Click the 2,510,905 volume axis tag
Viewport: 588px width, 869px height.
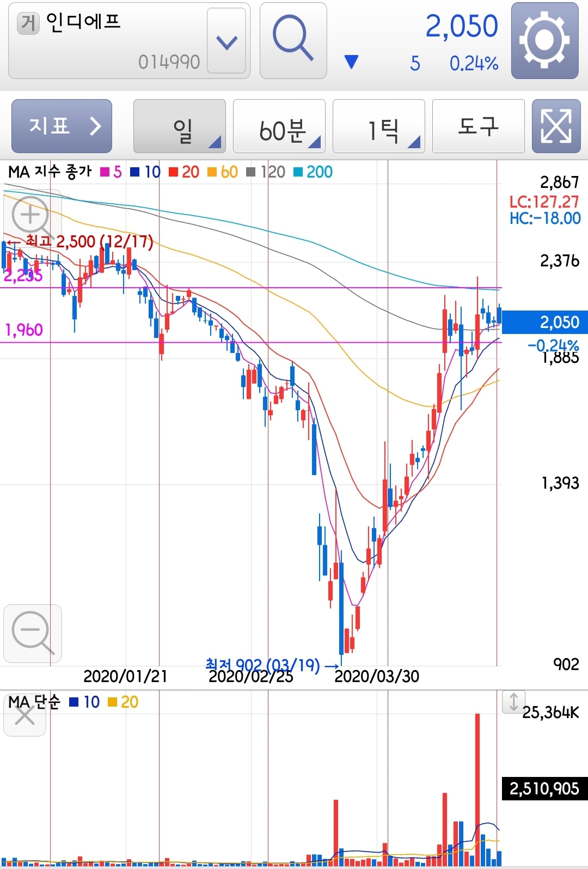[x=544, y=788]
